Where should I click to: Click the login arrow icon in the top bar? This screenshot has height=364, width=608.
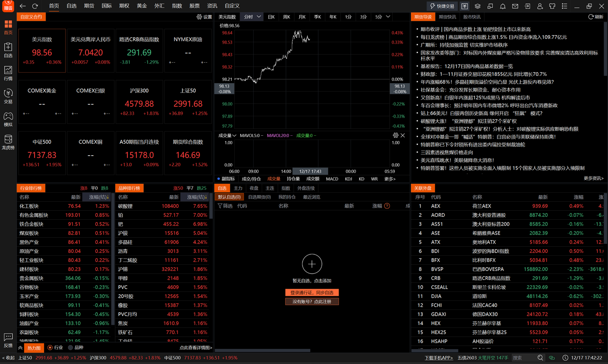click(x=527, y=6)
